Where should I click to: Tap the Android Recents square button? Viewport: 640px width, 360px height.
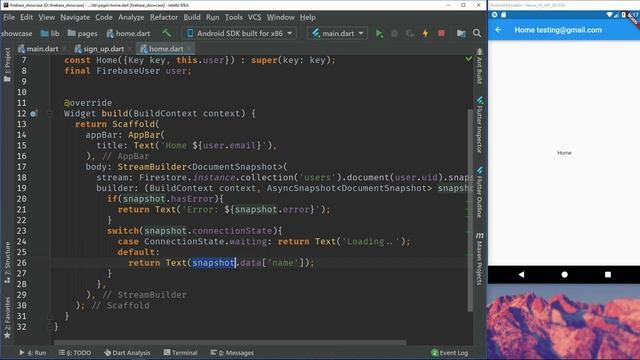608,275
